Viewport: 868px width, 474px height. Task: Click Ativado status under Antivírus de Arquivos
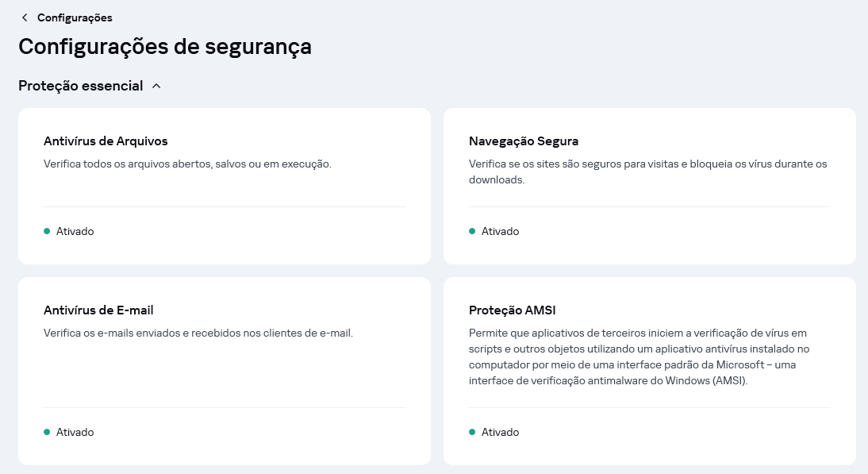pyautogui.click(x=75, y=232)
